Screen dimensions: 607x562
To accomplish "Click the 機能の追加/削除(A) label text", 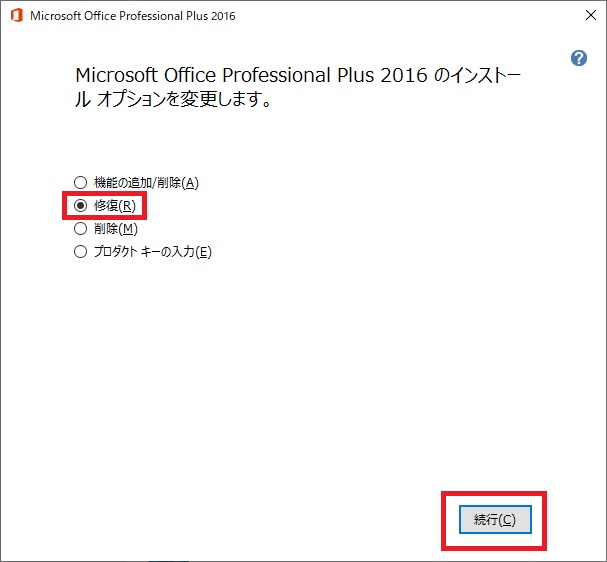I will click(x=146, y=183).
